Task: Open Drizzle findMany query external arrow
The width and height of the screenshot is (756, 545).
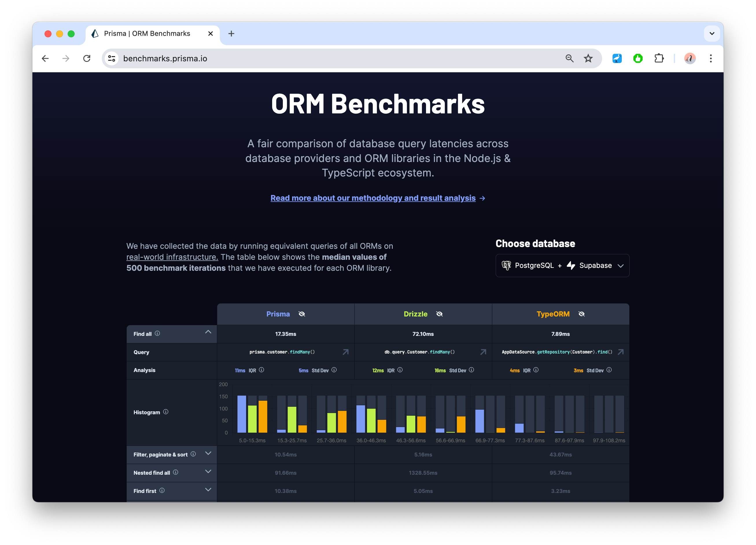Action: tap(483, 352)
